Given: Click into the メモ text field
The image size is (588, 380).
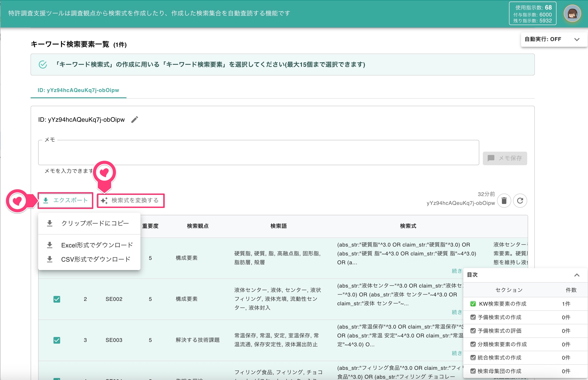Looking at the screenshot, I should tap(258, 153).
